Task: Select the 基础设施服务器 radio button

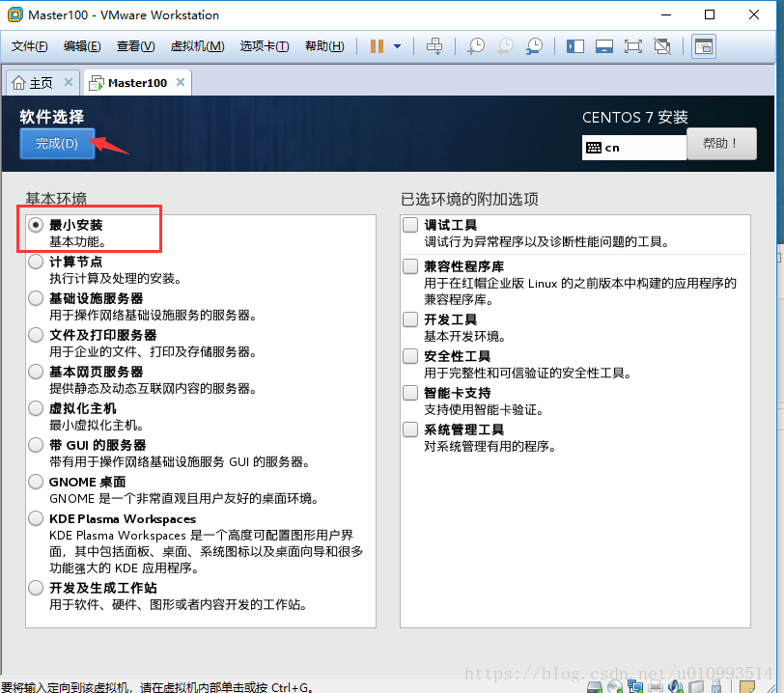Action: click(36, 298)
